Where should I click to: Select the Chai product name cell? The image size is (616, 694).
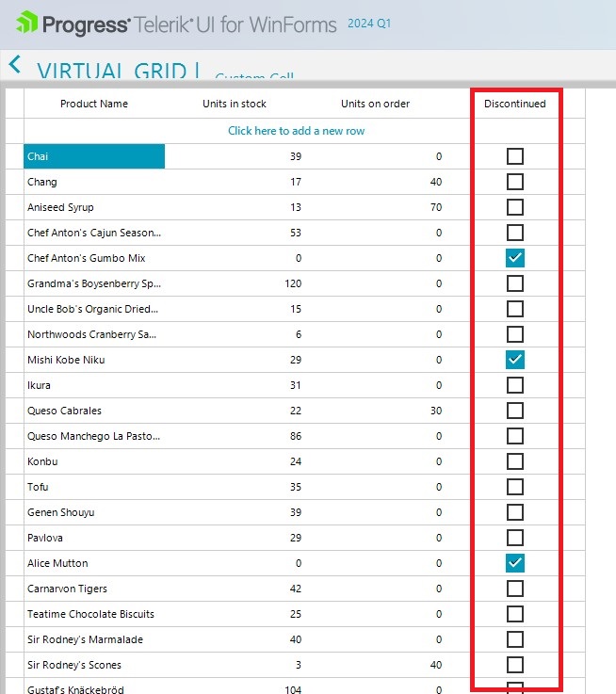pyautogui.click(x=94, y=156)
